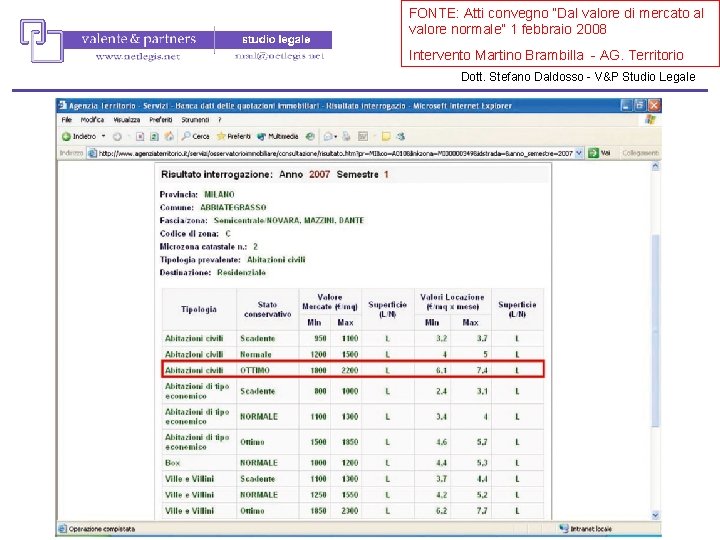
Task: Click the scrollbar down arrow
Action: click(655, 515)
